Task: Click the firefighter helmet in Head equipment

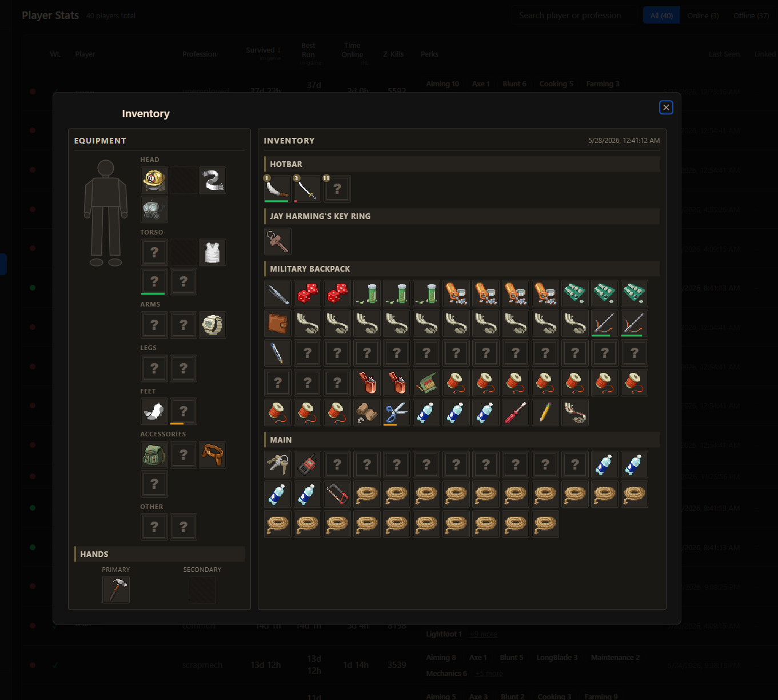Action: (x=154, y=180)
